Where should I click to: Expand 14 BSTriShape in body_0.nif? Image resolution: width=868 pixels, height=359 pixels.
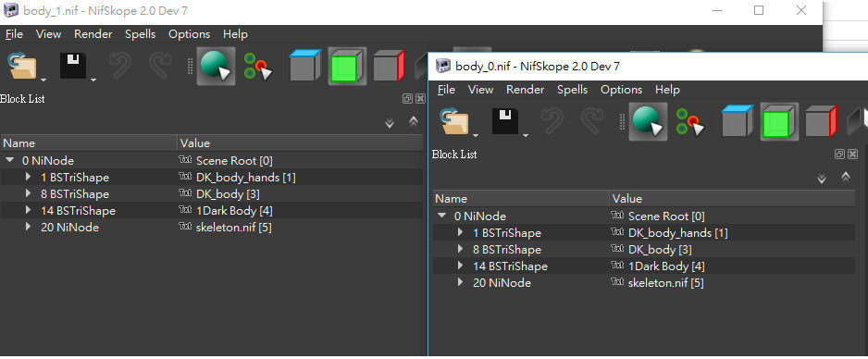tap(460, 266)
